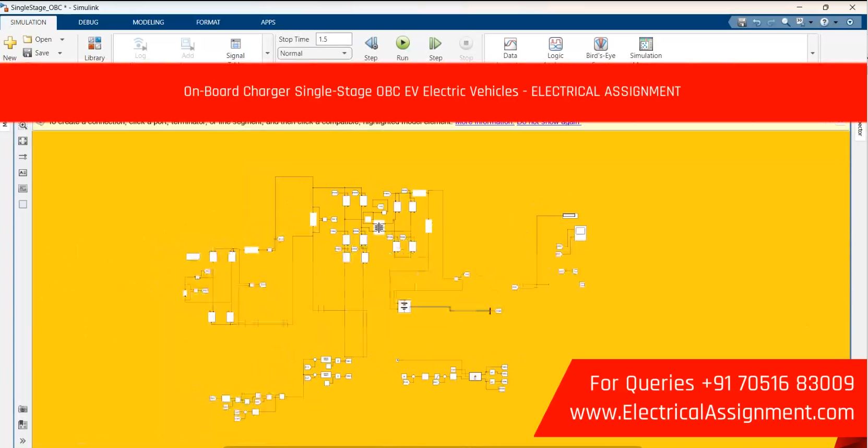Click the Scope block in the model
The width and height of the screenshot is (868, 448).
[580, 233]
